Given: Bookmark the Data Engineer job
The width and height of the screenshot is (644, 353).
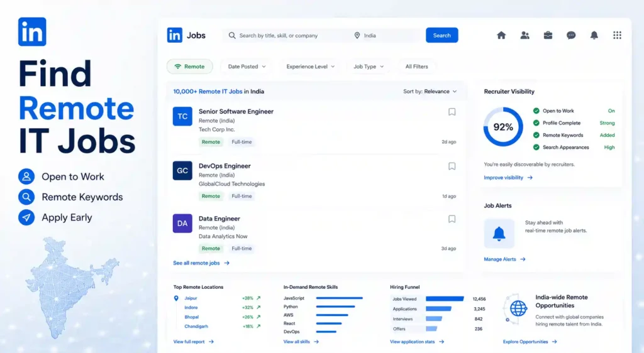Looking at the screenshot, I should click(452, 219).
